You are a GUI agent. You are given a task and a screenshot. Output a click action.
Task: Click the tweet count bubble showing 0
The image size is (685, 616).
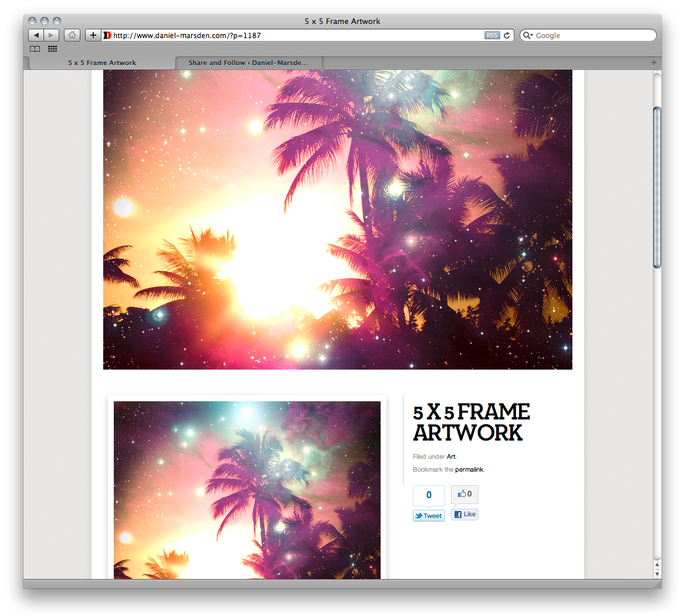pos(429,495)
